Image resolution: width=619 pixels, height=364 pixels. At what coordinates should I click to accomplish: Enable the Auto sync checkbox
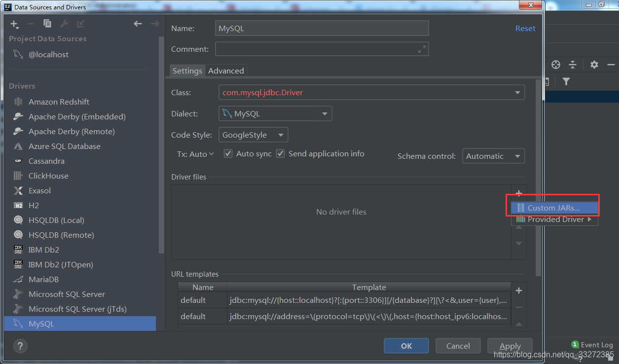coord(228,153)
